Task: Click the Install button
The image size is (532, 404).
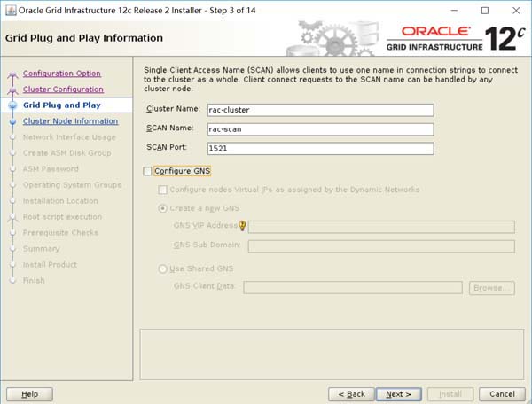Action: pos(450,394)
